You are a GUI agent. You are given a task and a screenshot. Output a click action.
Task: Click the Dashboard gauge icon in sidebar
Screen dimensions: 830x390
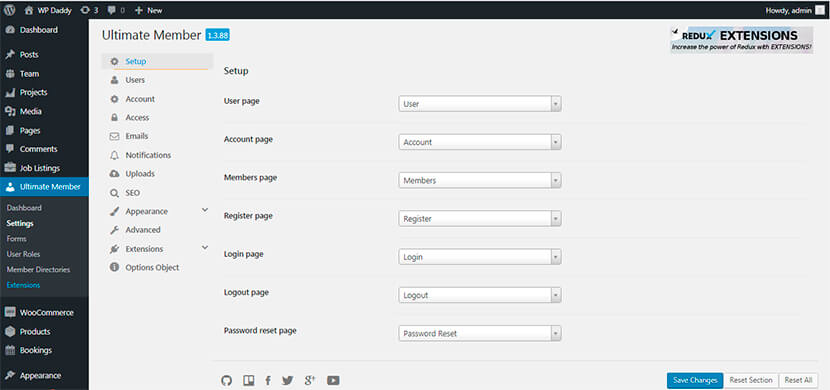[x=10, y=30]
